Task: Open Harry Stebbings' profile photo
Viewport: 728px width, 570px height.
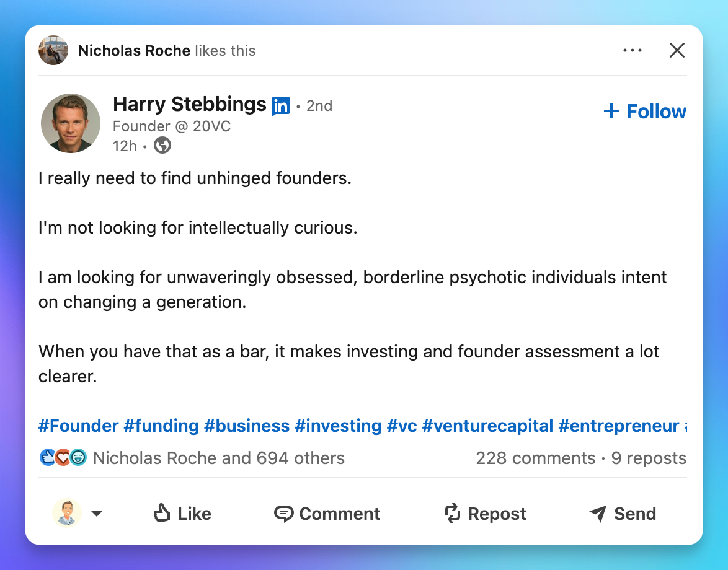Action: [71, 123]
